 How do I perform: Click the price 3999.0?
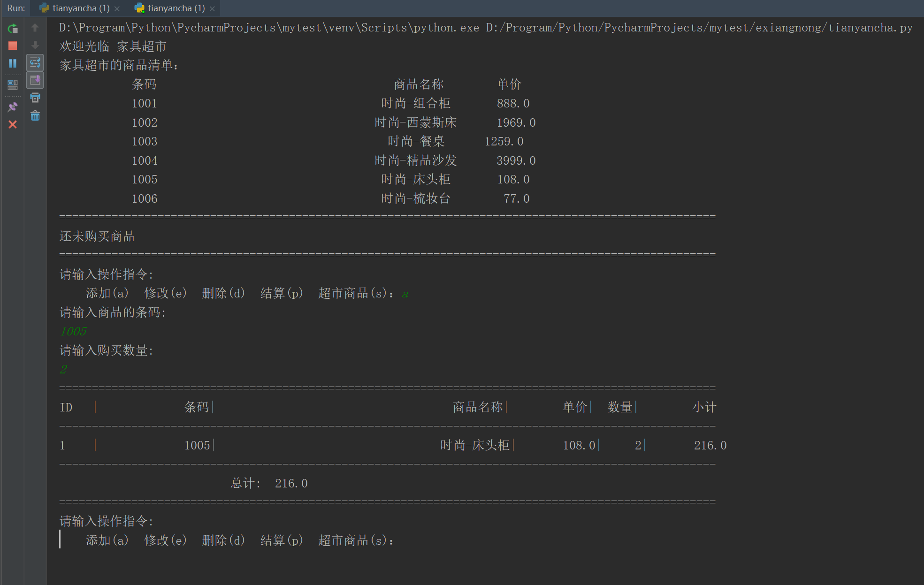click(516, 160)
